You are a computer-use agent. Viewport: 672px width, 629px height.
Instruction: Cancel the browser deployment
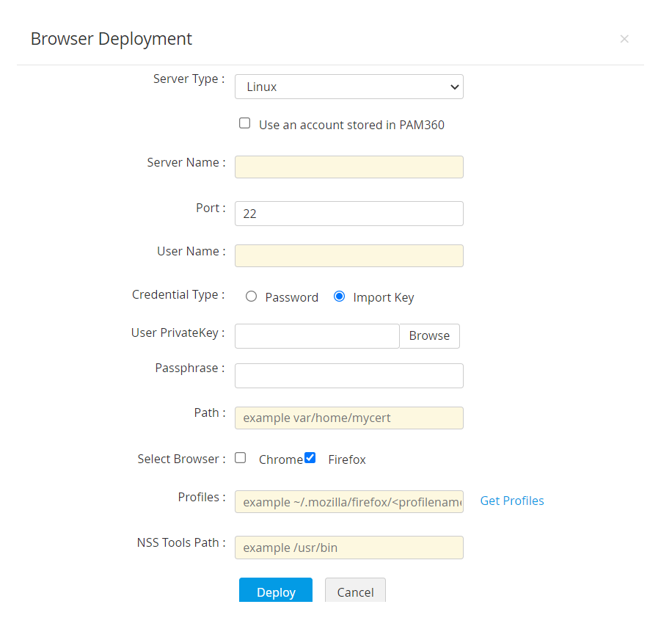pyautogui.click(x=355, y=592)
